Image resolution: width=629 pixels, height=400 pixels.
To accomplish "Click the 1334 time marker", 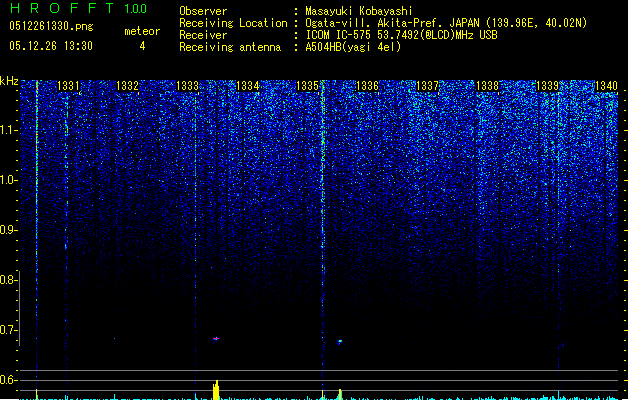I will coord(248,86).
